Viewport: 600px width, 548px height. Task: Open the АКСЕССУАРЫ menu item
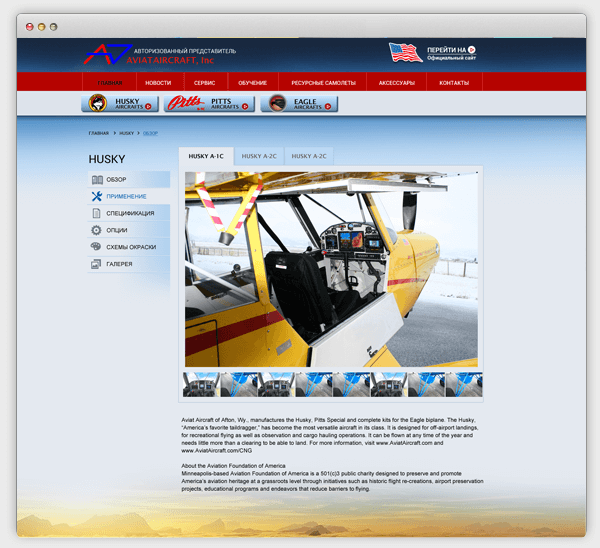tap(397, 83)
